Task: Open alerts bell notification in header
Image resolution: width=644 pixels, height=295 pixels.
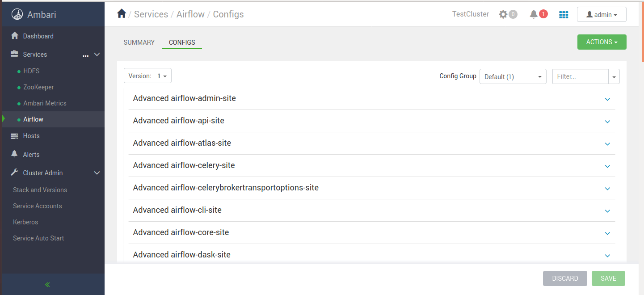Action: 534,14
